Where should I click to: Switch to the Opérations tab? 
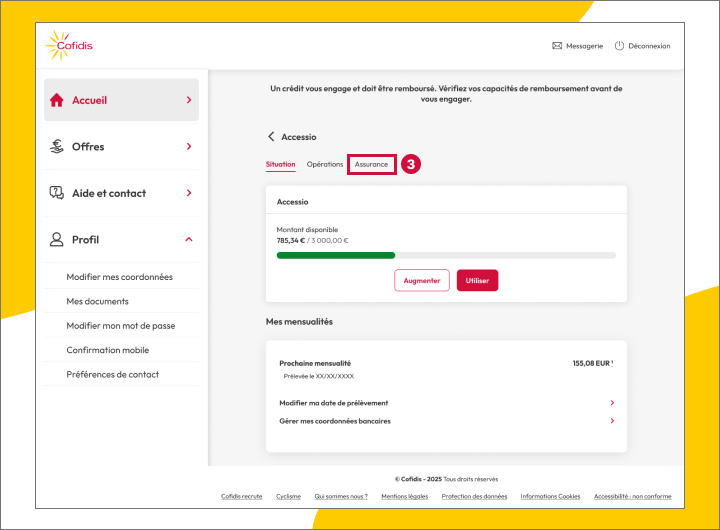click(x=325, y=164)
